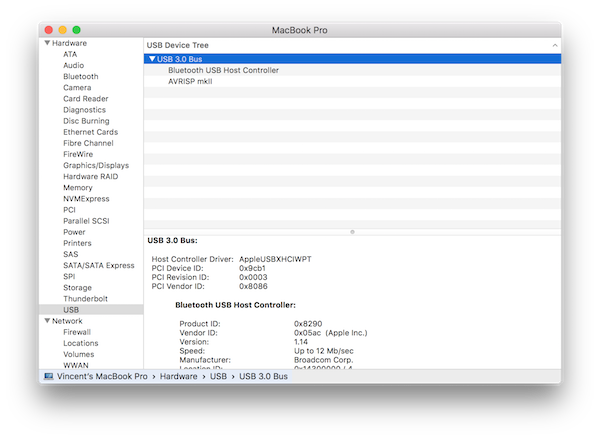The image size is (600, 439).
Task: Open the Storage category
Action: pos(78,287)
